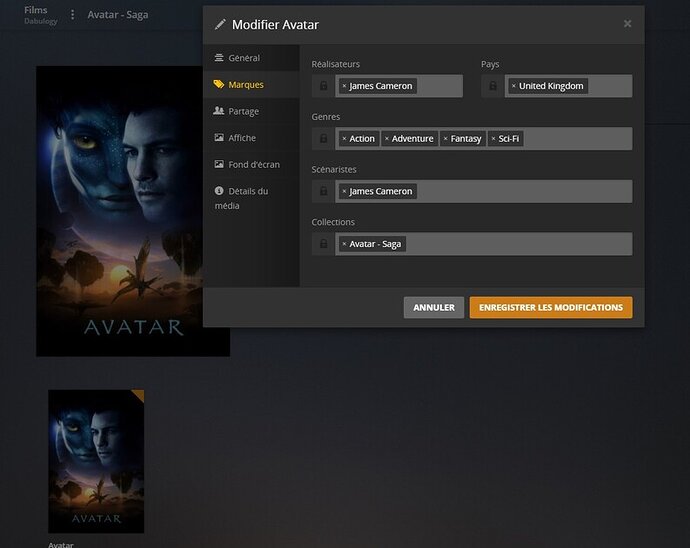This screenshot has height=548, width=690.
Task: Switch to the Partage tab
Action: click(x=251, y=111)
